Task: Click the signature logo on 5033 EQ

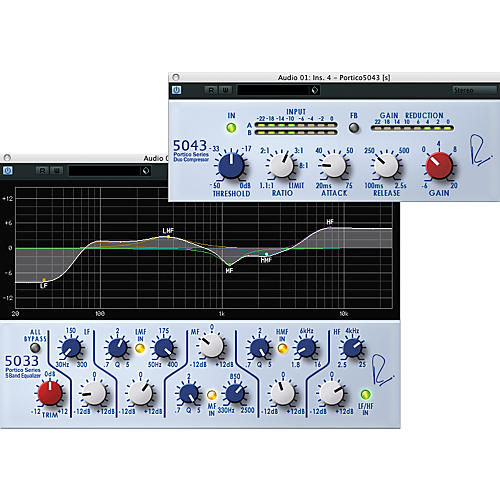Action: coord(382,370)
